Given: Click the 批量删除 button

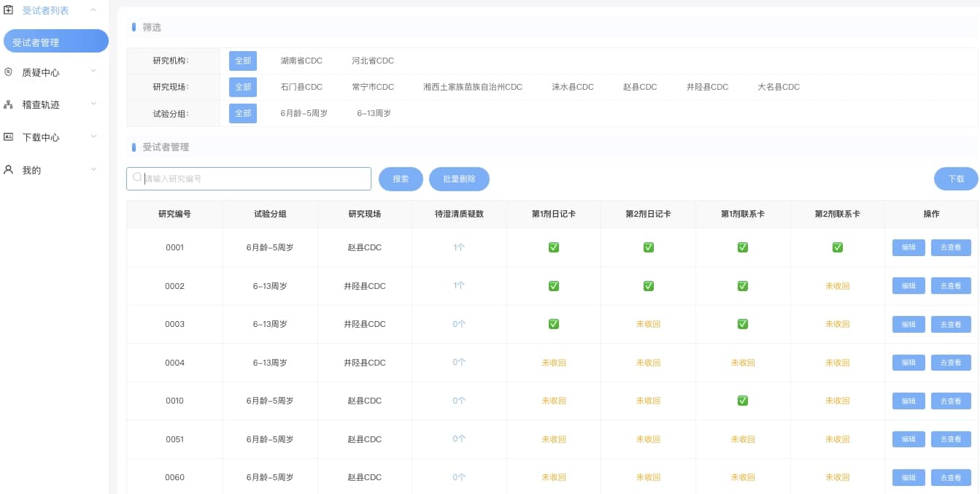Looking at the screenshot, I should click(x=459, y=179).
